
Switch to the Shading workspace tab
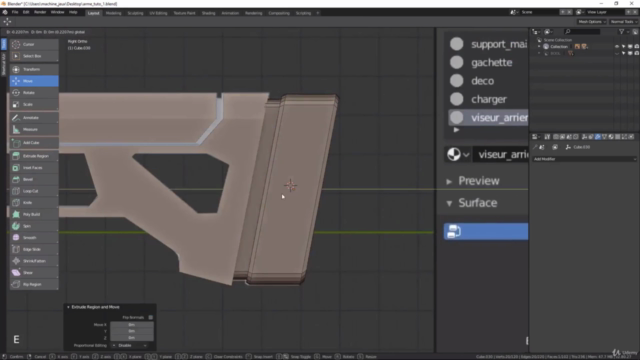(x=208, y=13)
